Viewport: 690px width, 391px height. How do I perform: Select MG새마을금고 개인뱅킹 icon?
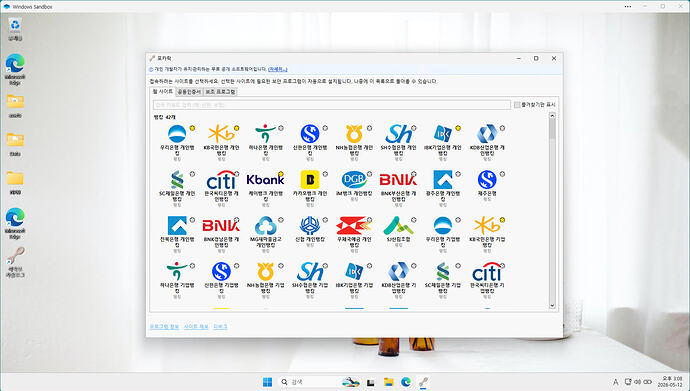click(265, 226)
